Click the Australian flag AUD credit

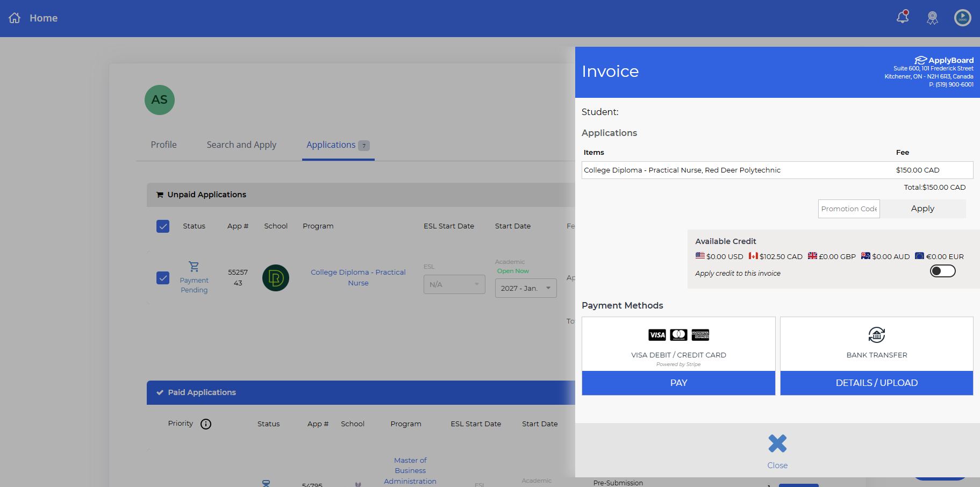865,256
